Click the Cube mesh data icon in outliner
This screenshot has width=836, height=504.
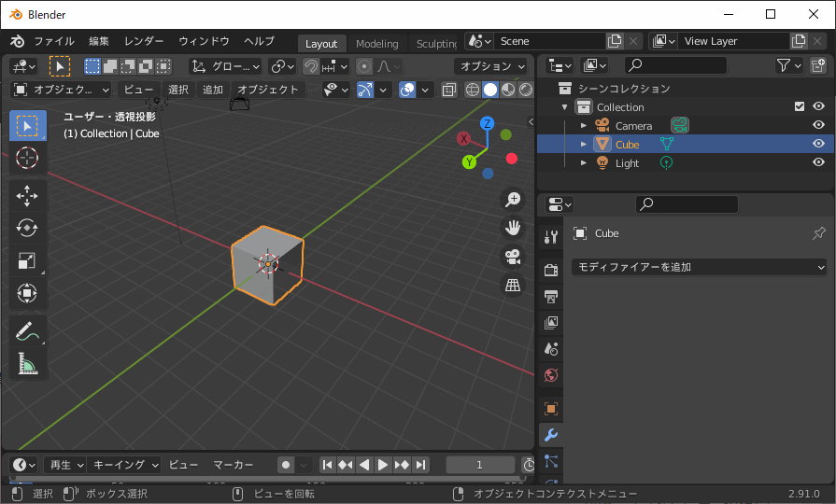666,144
